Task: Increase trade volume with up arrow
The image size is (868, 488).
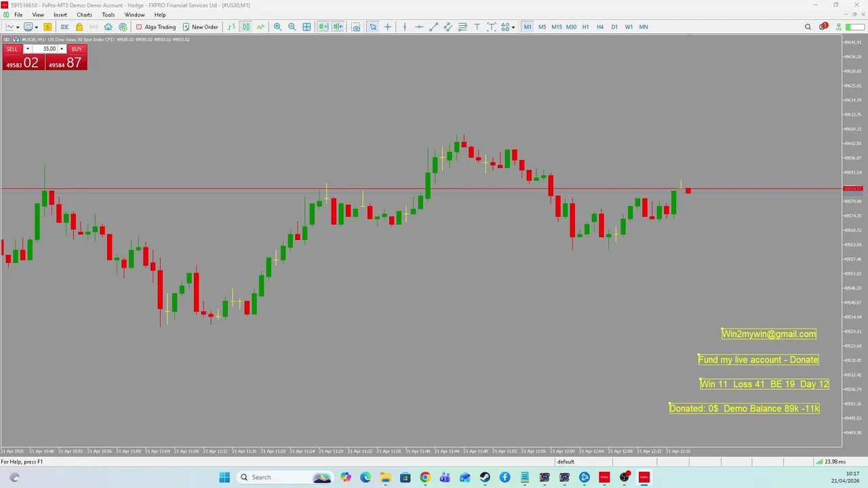Action: 62,49
